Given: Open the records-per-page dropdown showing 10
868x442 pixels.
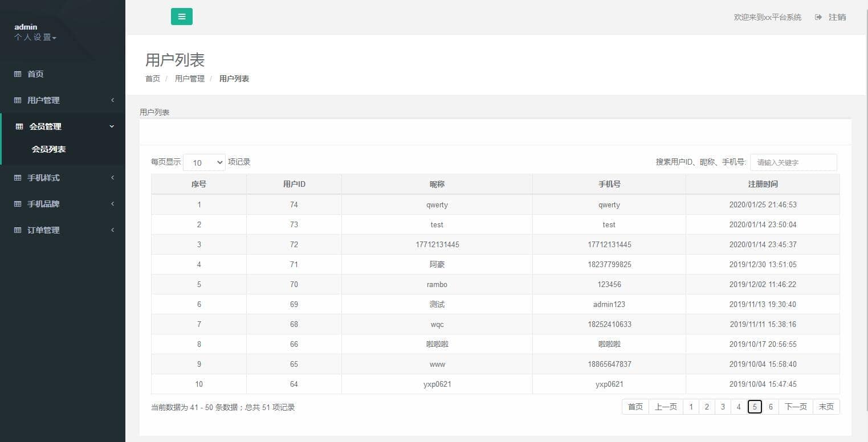Looking at the screenshot, I should coord(204,162).
